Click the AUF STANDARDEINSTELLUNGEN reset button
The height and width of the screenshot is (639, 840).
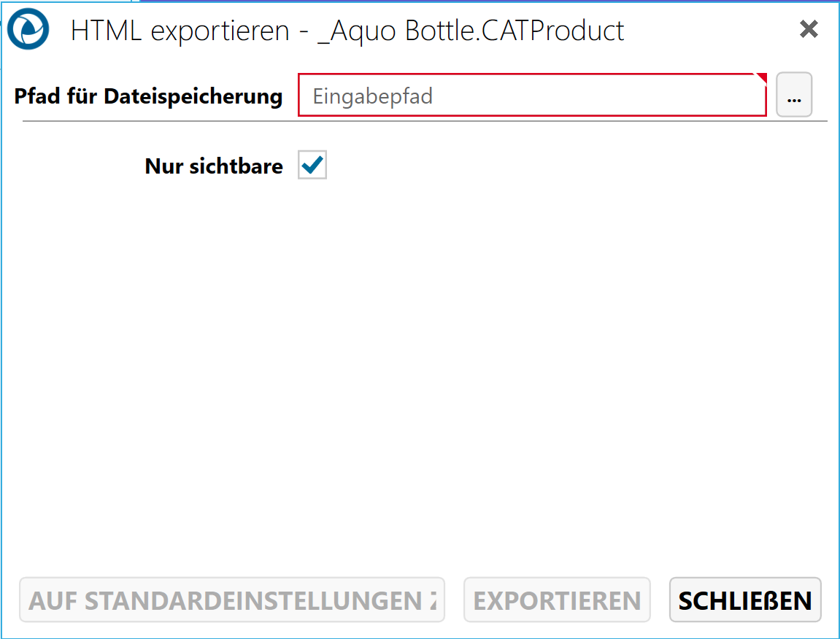pyautogui.click(x=232, y=600)
